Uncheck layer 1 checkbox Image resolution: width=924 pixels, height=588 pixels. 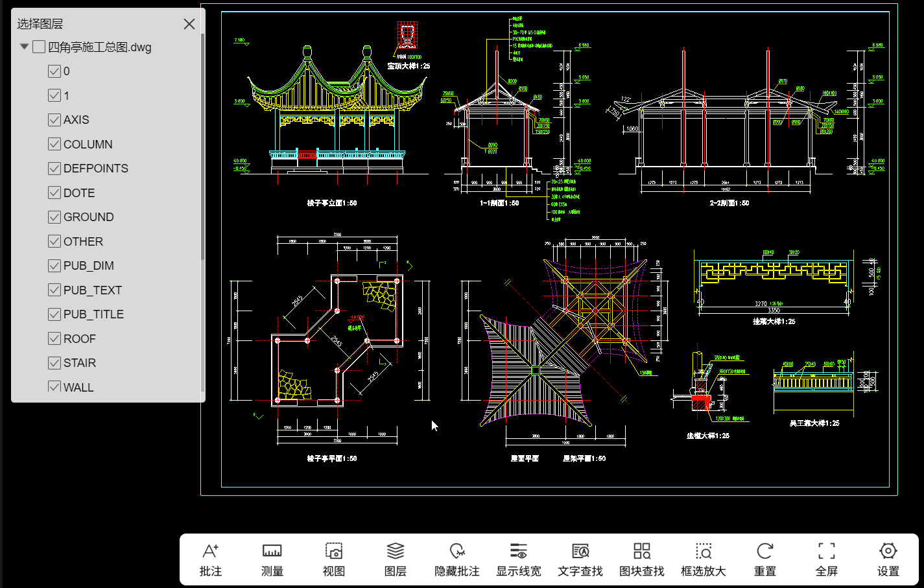54,95
